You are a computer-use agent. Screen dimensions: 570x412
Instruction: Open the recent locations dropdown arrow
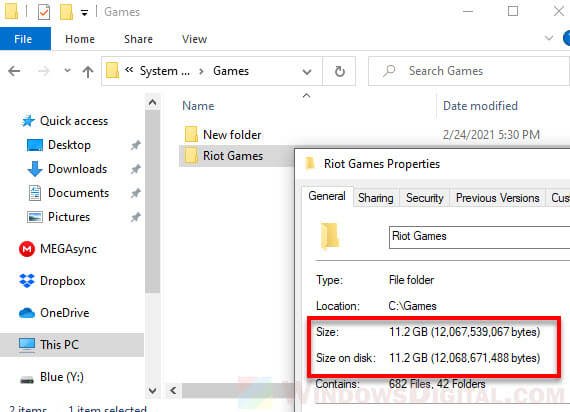click(x=67, y=70)
